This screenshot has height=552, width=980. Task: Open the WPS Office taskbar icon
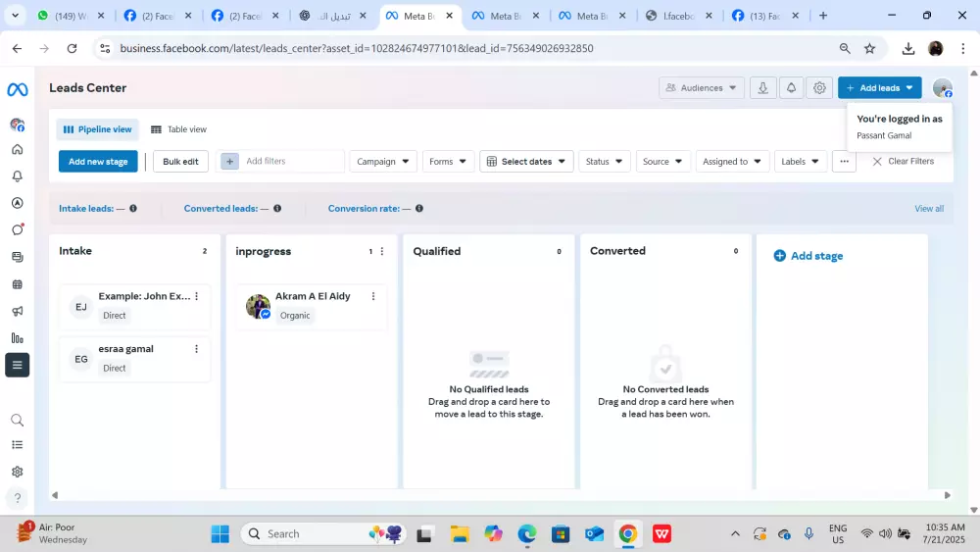pos(661,534)
